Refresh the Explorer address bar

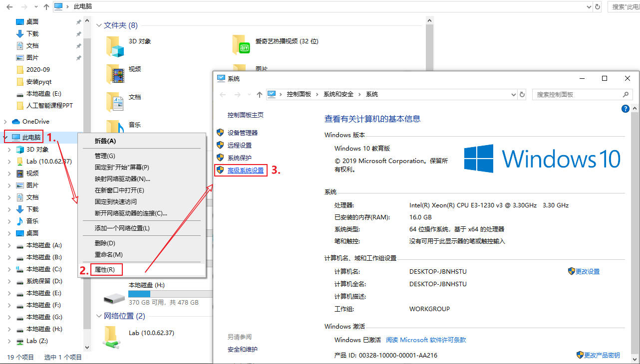tap(598, 6)
